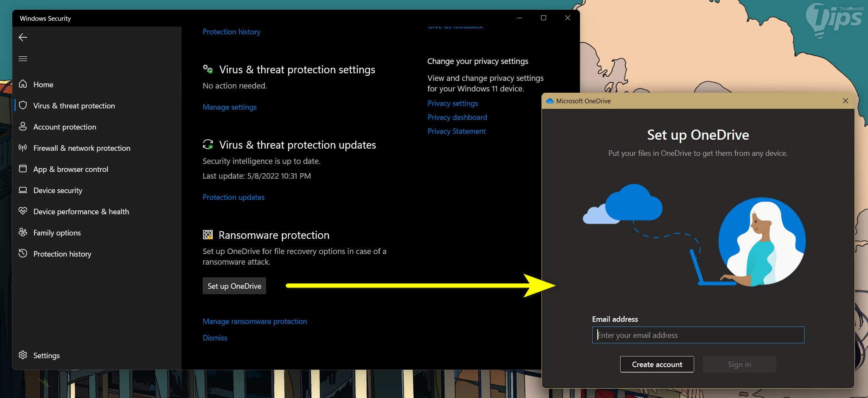The width and height of the screenshot is (868, 398).
Task: Click the Device security laptop icon
Action: pyautogui.click(x=23, y=190)
